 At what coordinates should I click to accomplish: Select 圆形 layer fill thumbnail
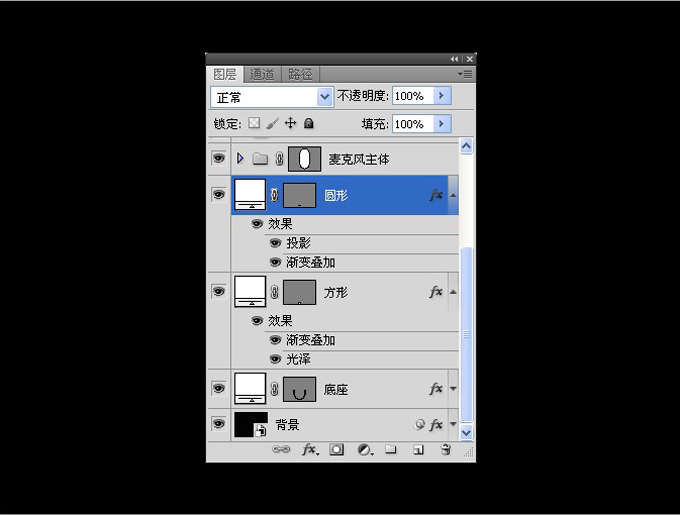click(250, 195)
